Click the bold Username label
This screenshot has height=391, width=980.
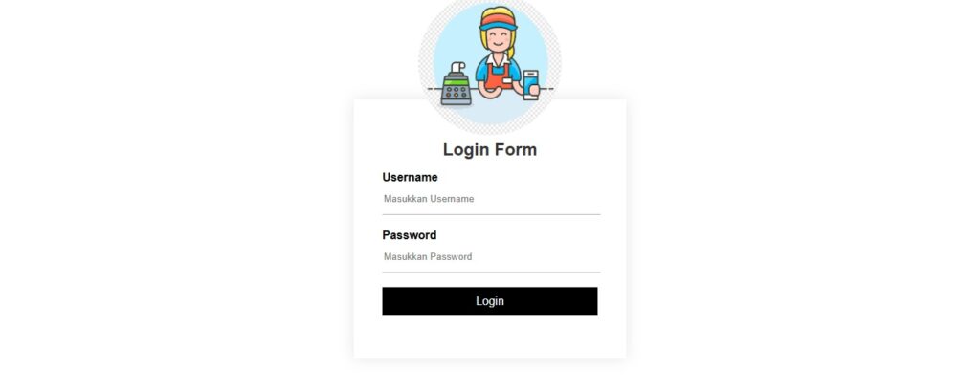(410, 178)
